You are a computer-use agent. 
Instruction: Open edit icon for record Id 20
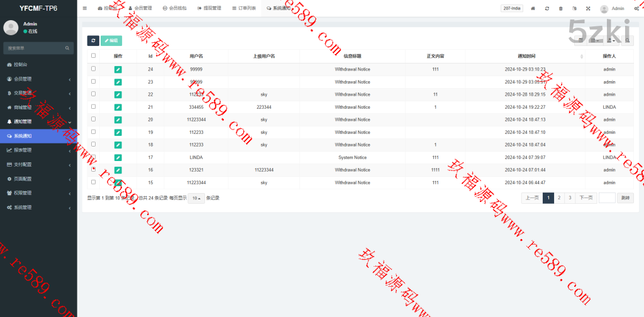tap(118, 120)
